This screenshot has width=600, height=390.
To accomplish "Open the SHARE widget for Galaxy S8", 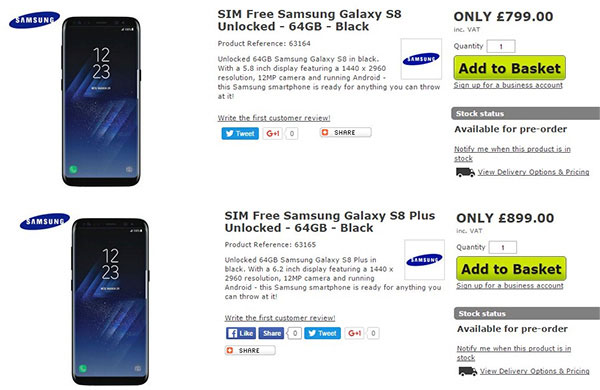I will tap(346, 132).
